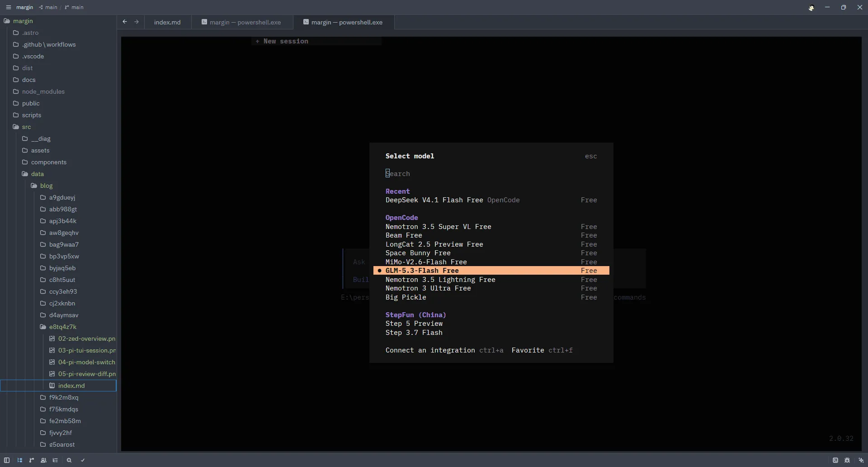Image resolution: width=868 pixels, height=467 pixels.
Task: Collapse the data folder
Action: tap(37, 174)
